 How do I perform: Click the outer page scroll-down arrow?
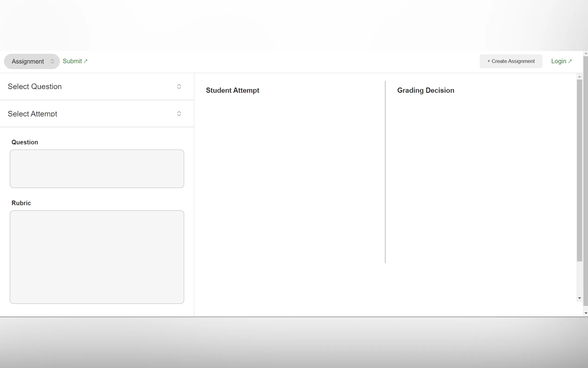(x=586, y=313)
